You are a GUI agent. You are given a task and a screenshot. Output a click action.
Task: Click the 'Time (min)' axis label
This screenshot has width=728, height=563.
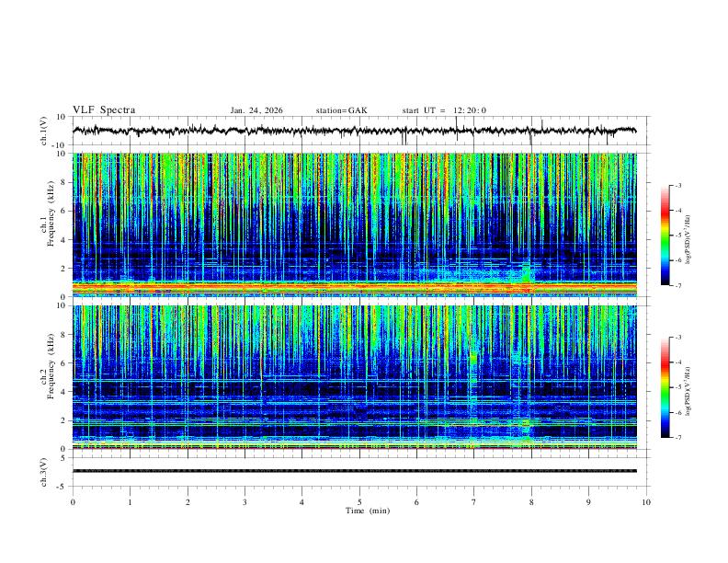click(368, 511)
